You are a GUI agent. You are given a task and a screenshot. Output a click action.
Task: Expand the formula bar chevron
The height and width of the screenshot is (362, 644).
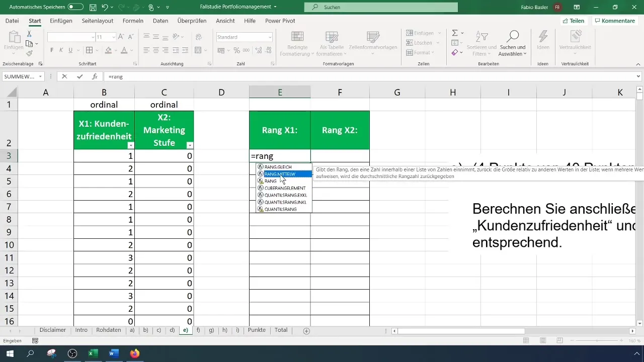[x=638, y=77]
